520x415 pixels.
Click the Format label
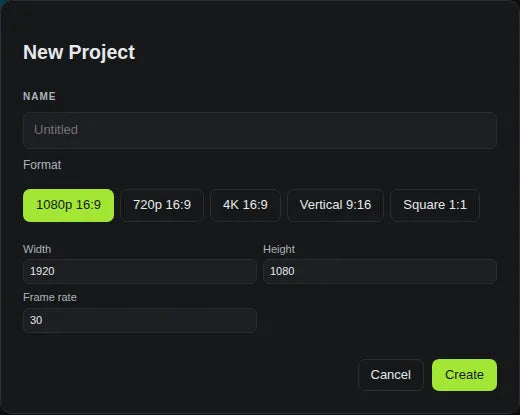(42, 165)
